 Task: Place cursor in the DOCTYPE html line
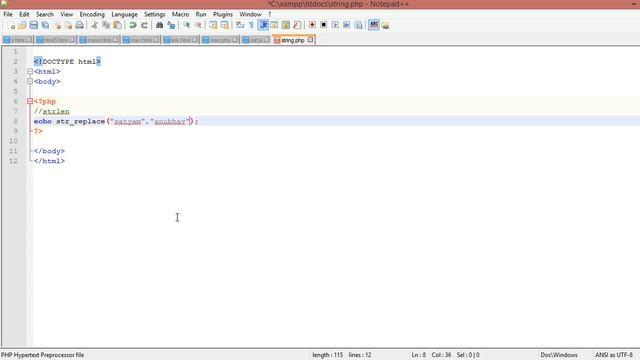67,62
